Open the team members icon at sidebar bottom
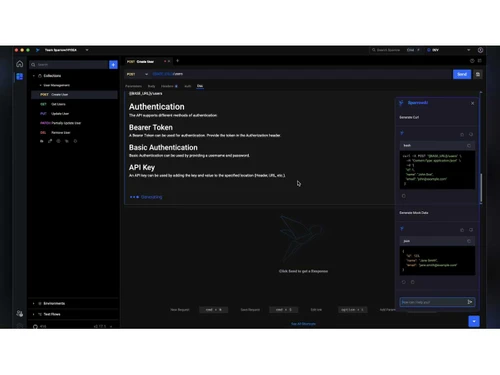This screenshot has height=375, width=500. [x=20, y=313]
